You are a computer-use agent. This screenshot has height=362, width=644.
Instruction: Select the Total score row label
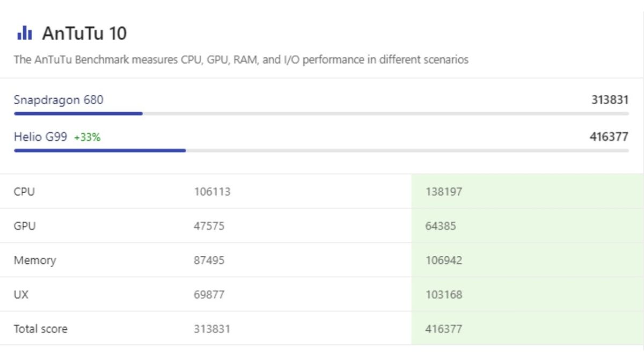[x=41, y=329]
